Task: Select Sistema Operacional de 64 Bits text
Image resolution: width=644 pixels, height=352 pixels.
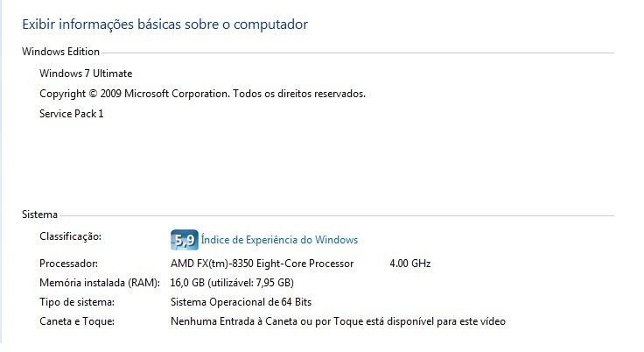Action: point(241,302)
